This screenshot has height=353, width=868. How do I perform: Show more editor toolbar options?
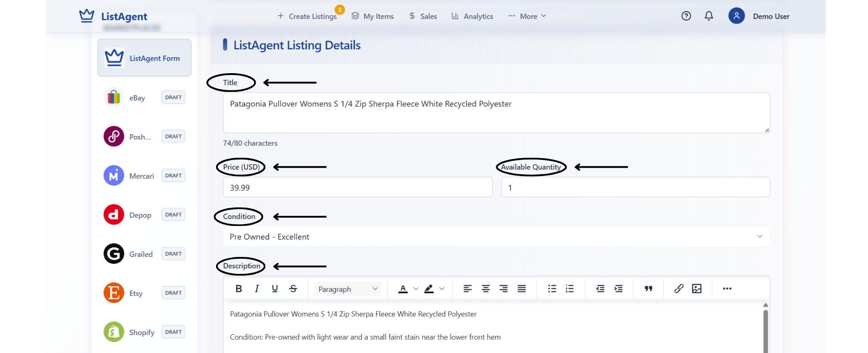click(x=727, y=289)
